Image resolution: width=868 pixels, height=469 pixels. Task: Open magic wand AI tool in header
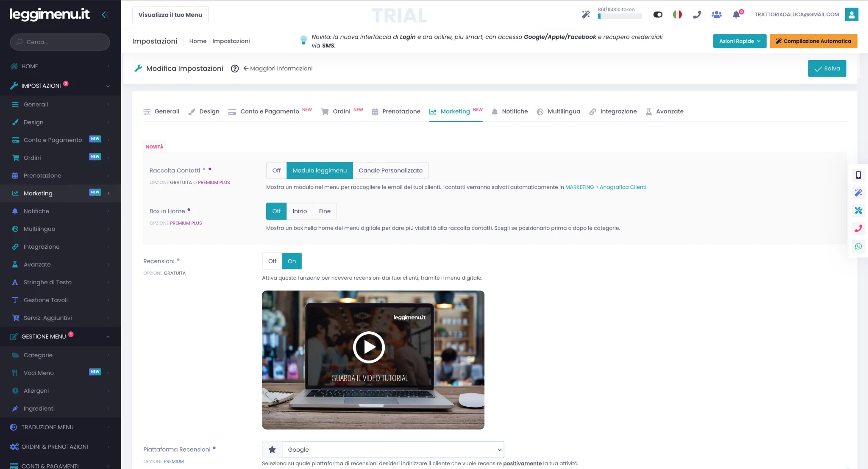(x=586, y=14)
